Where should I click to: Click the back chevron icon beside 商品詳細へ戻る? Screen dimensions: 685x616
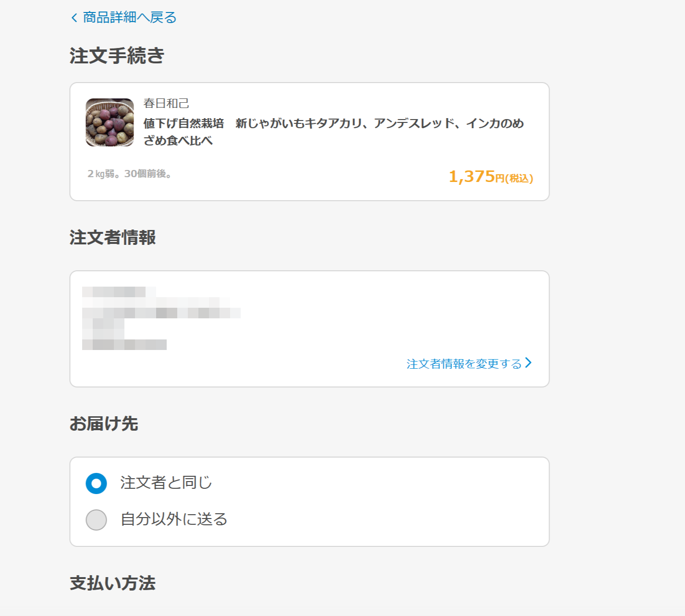(74, 18)
